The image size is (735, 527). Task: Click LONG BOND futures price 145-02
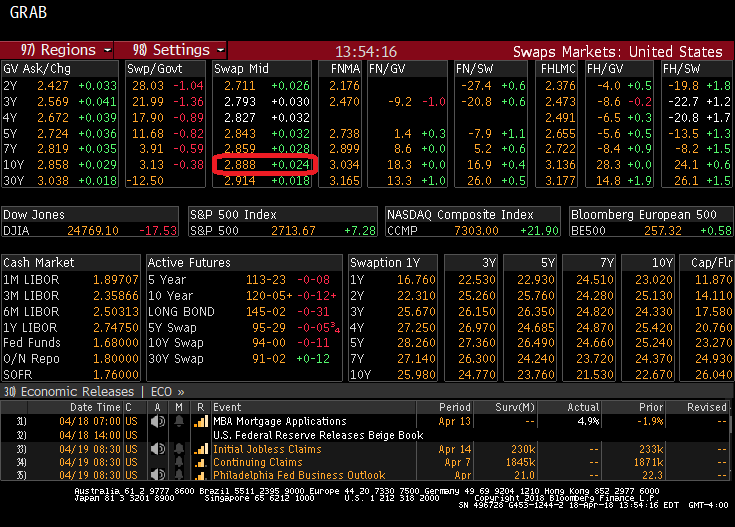tap(266, 312)
